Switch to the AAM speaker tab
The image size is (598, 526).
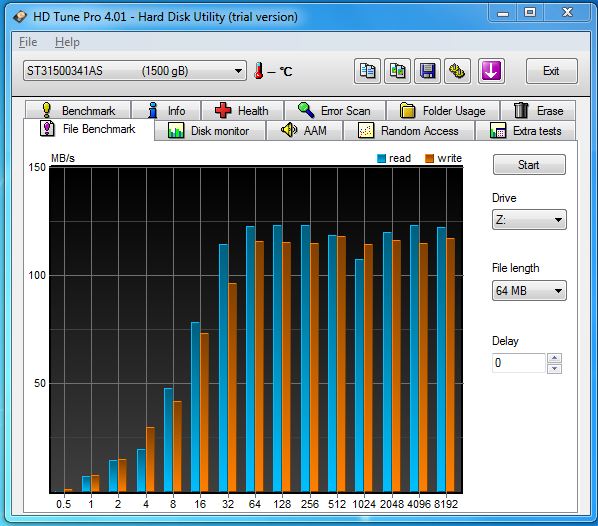pos(304,131)
